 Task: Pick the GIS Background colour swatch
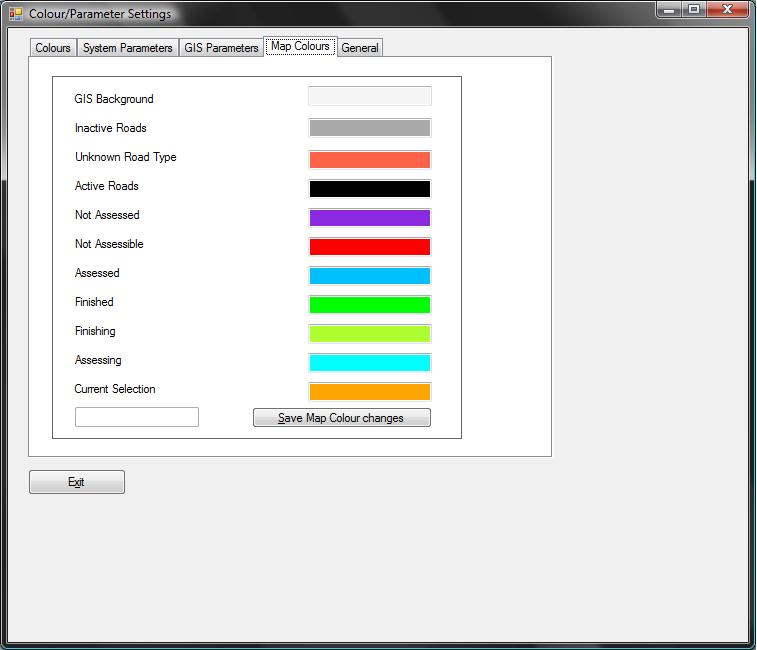(369, 96)
